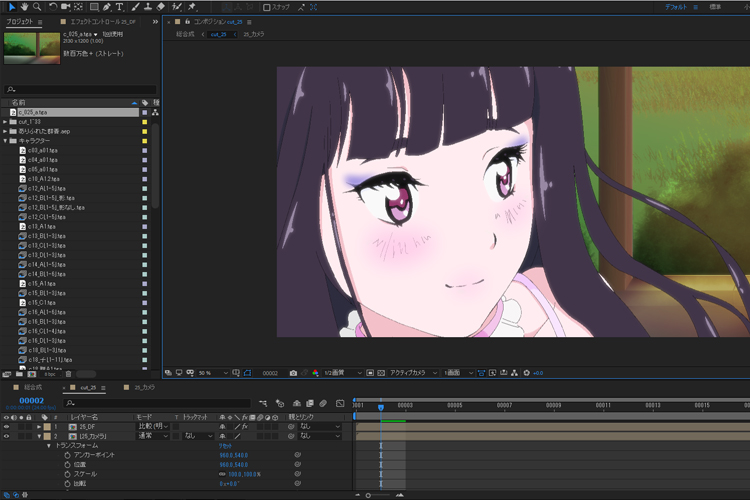Screen dimensions: 750x500
Task: Collapse the トランスフォーム property group
Action: click(49, 446)
